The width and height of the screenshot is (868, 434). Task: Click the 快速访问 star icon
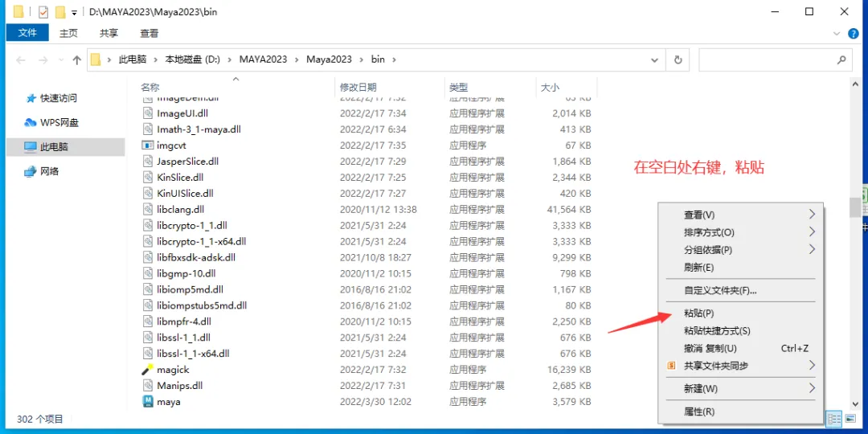coord(31,98)
